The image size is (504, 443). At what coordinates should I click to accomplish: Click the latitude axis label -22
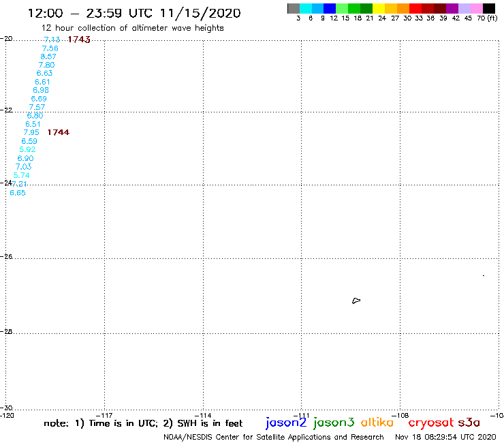click(6, 110)
